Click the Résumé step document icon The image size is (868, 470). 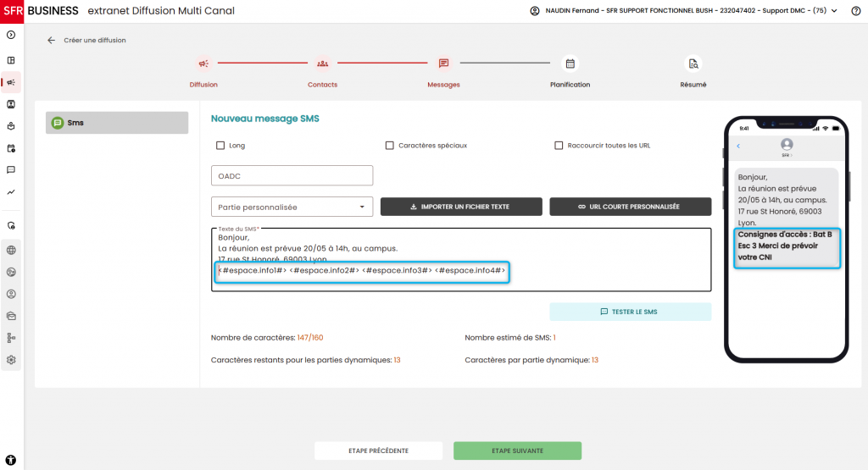click(x=693, y=64)
